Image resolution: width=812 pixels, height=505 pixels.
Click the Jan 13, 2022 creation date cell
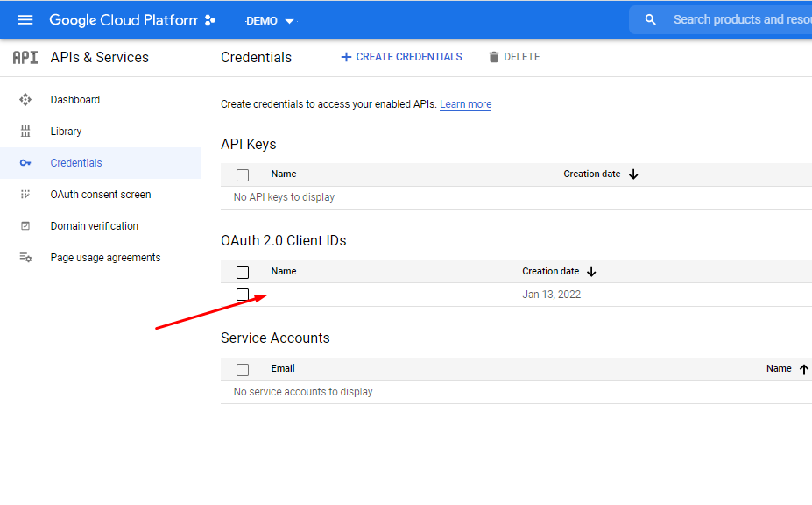coord(552,295)
